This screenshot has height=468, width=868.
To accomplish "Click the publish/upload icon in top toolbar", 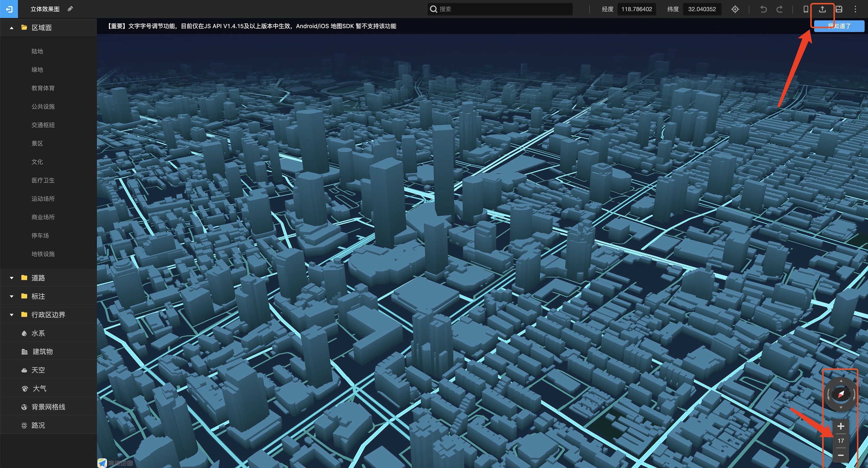I will pyautogui.click(x=822, y=9).
